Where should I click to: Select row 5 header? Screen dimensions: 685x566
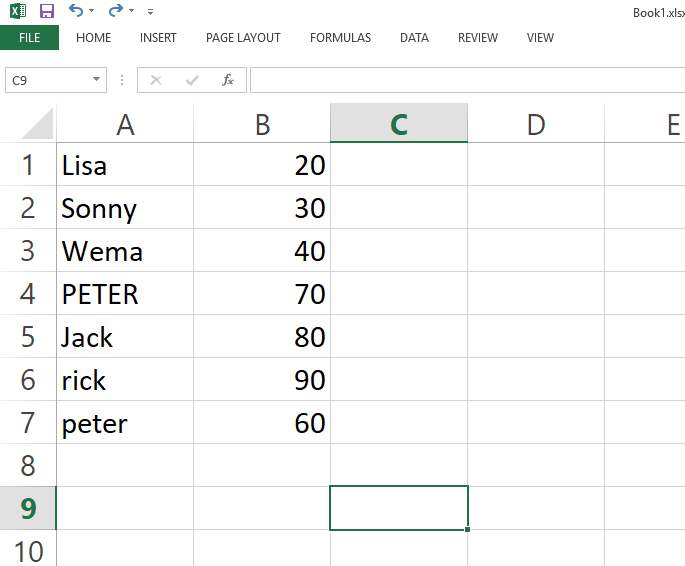(x=28, y=336)
